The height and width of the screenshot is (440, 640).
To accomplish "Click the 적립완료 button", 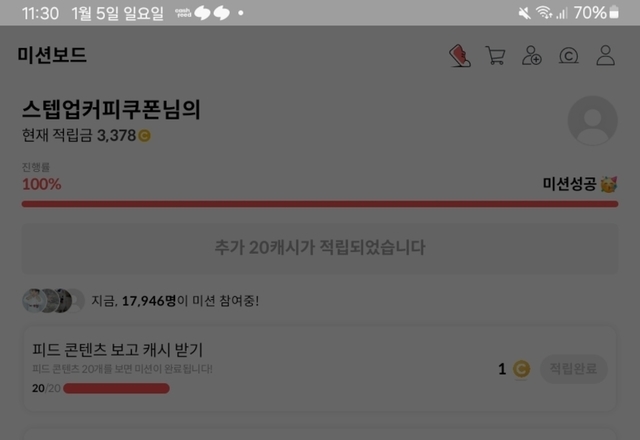I will [573, 369].
